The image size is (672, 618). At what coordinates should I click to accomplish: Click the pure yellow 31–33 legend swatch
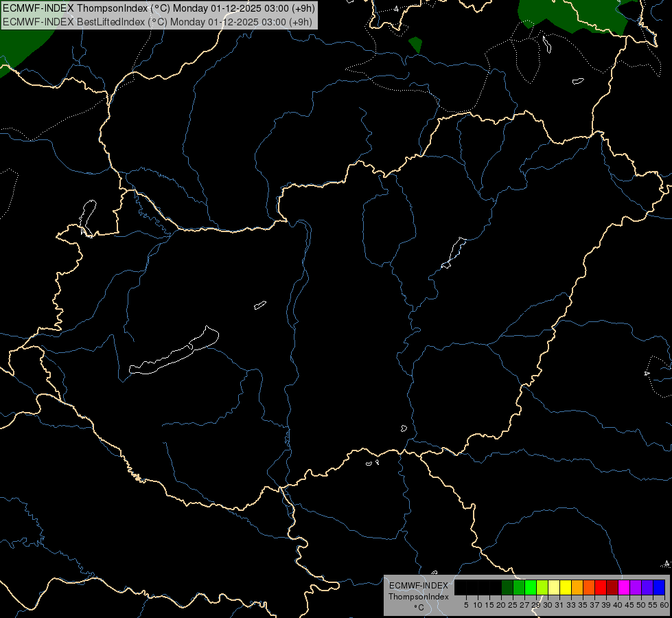click(566, 587)
